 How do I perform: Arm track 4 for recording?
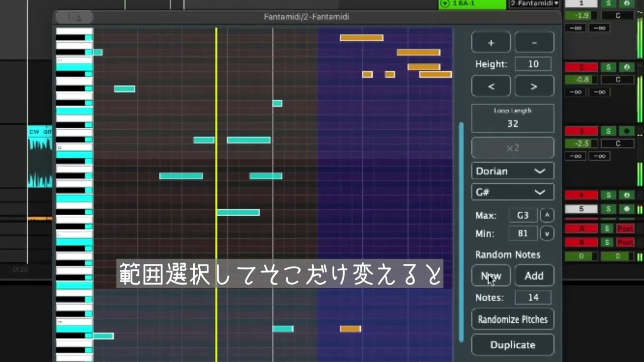626,195
